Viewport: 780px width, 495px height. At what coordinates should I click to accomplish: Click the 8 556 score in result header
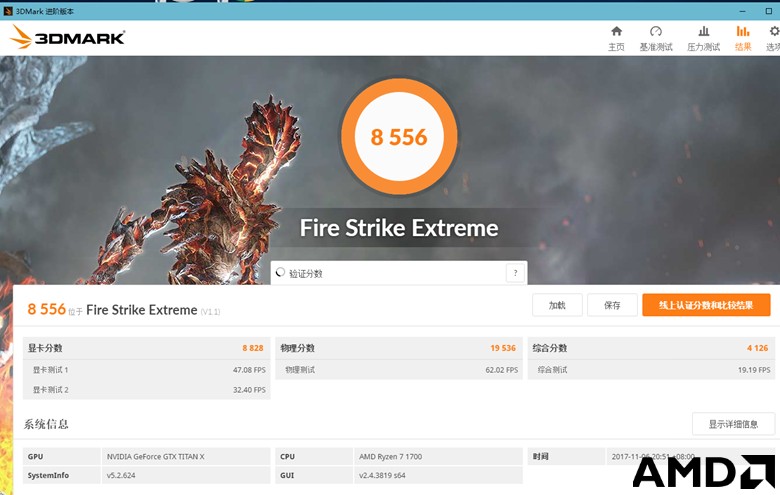(x=46, y=309)
